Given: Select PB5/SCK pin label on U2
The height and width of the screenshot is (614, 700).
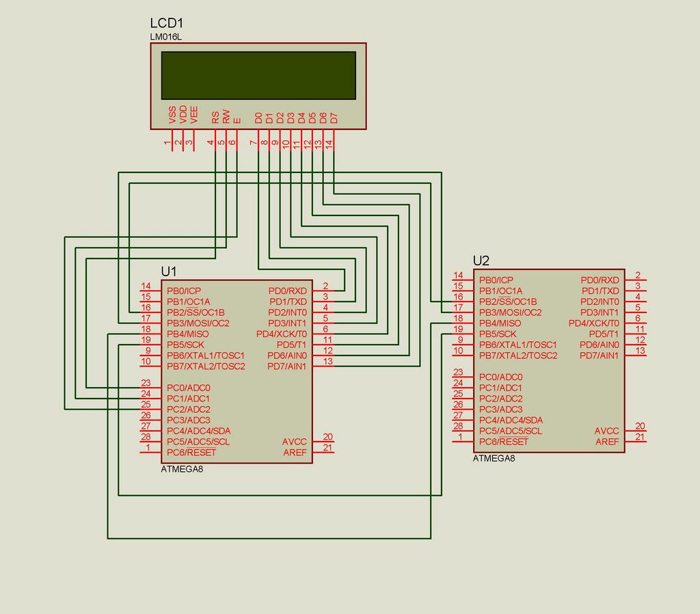Looking at the screenshot, I should [498, 334].
